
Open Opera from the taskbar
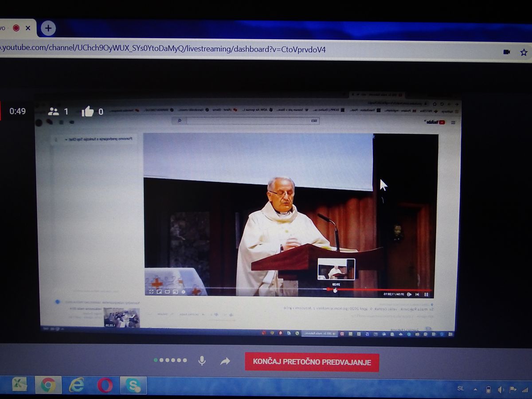coord(105,385)
